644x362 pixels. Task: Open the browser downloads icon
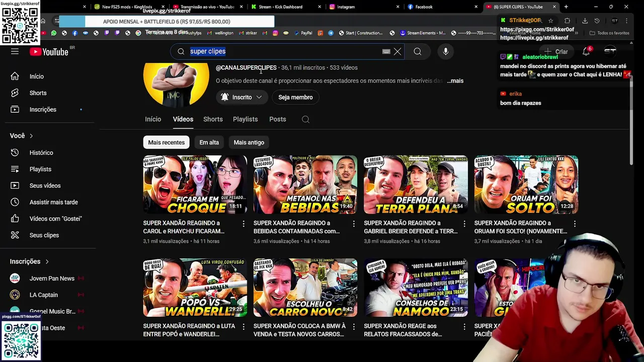(x=585, y=21)
